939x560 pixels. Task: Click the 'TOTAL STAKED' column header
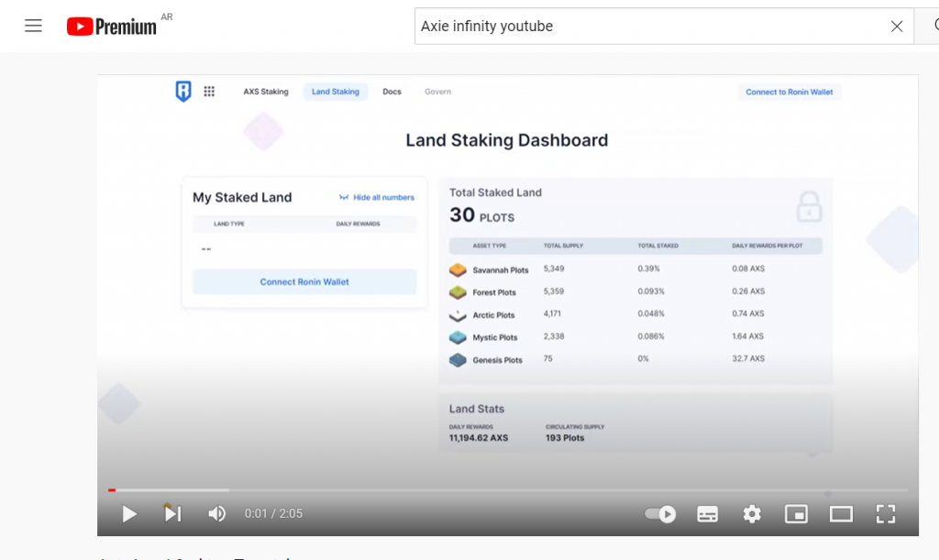tap(658, 246)
